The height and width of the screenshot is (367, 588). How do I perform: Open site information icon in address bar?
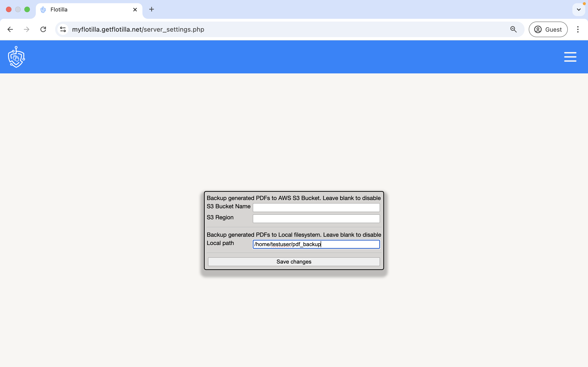[x=63, y=29]
